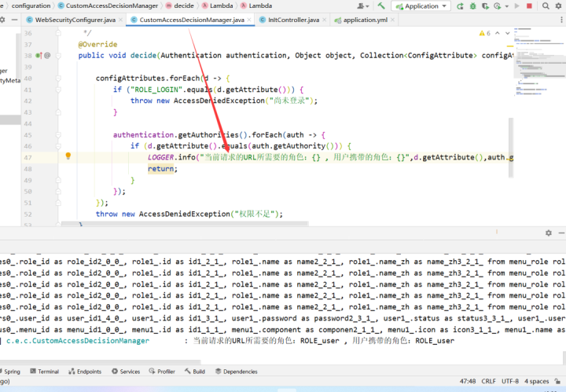
Task: Click caret position 47:48 in status bar
Action: pyautogui.click(x=468, y=381)
